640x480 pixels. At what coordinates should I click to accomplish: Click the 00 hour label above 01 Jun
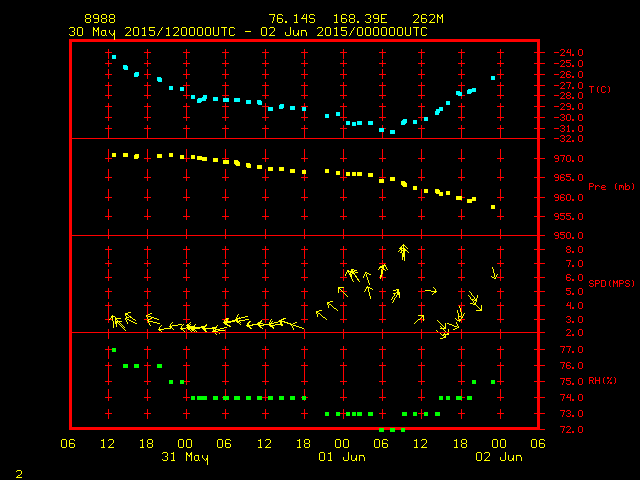point(342,444)
